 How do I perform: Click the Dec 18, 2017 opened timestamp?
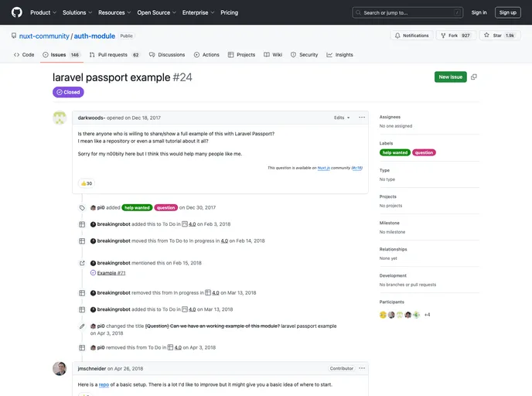(x=146, y=118)
